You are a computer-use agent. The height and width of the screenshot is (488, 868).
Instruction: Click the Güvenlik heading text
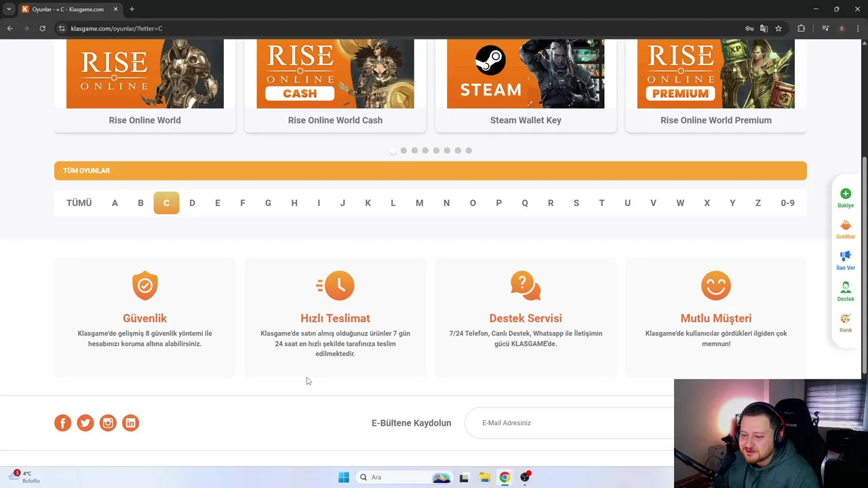coord(144,319)
